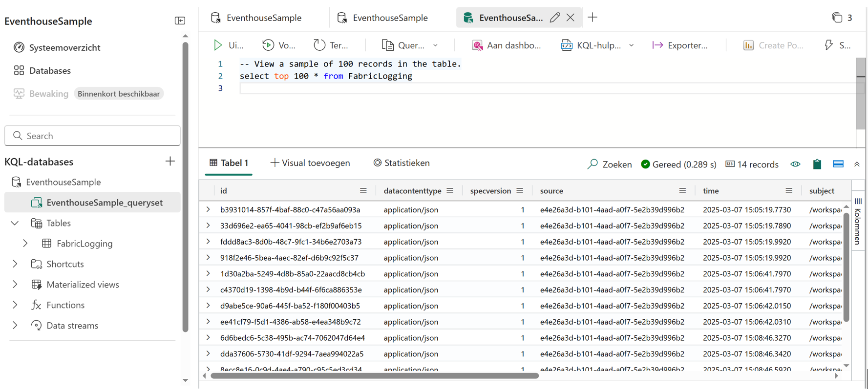Open KQL-hulp... tools button
Image resolution: width=868 pixels, height=391 pixels.
pos(591,45)
